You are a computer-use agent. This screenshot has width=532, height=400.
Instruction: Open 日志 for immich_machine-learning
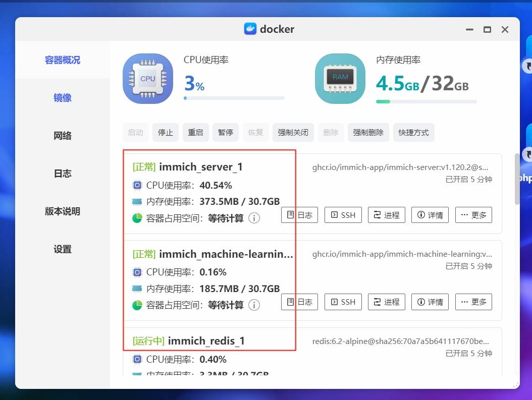click(300, 302)
